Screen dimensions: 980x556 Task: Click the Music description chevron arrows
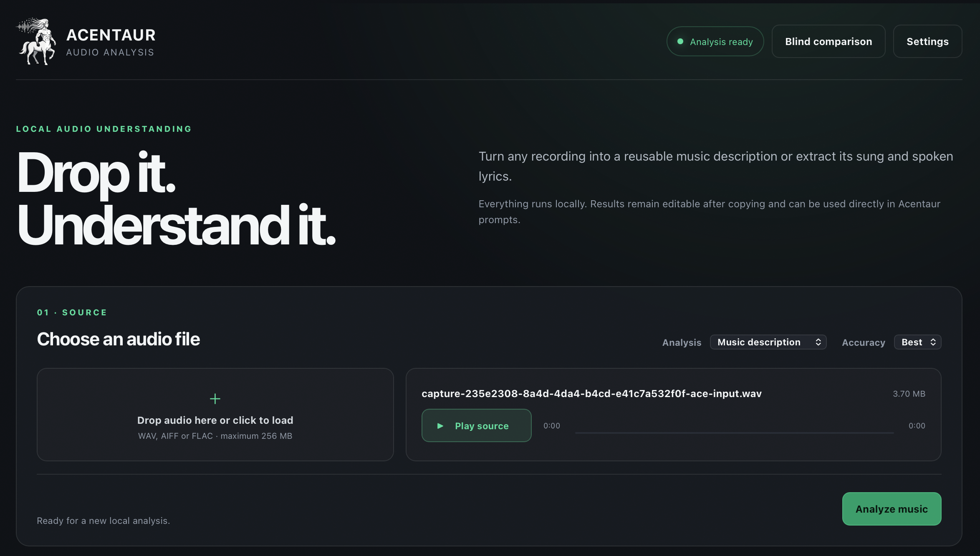pyautogui.click(x=818, y=342)
